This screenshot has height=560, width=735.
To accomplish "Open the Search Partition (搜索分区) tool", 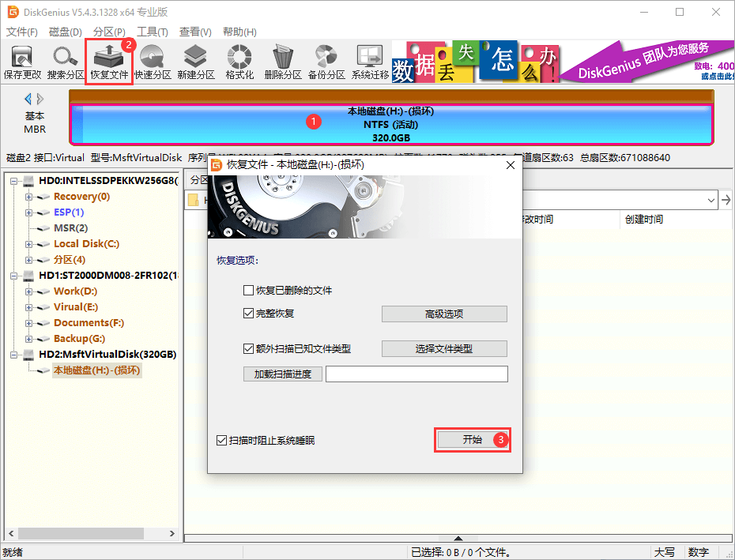I will tap(66, 62).
